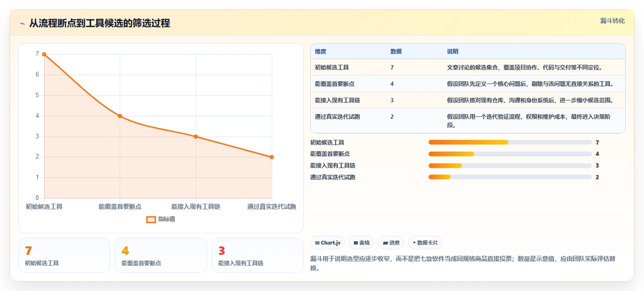The image size is (644, 291).
Task: Click the 表格 tag label
Action: coord(365,243)
